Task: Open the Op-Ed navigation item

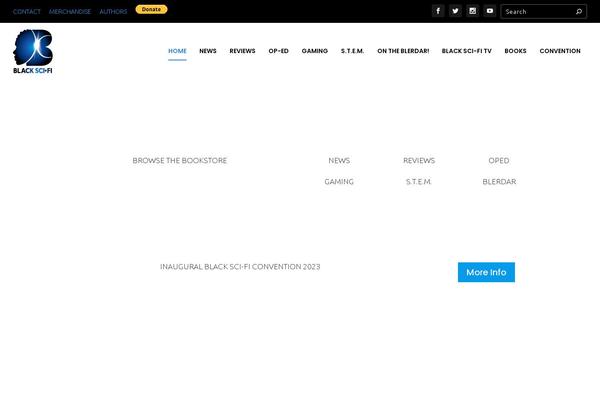Action: point(278,51)
